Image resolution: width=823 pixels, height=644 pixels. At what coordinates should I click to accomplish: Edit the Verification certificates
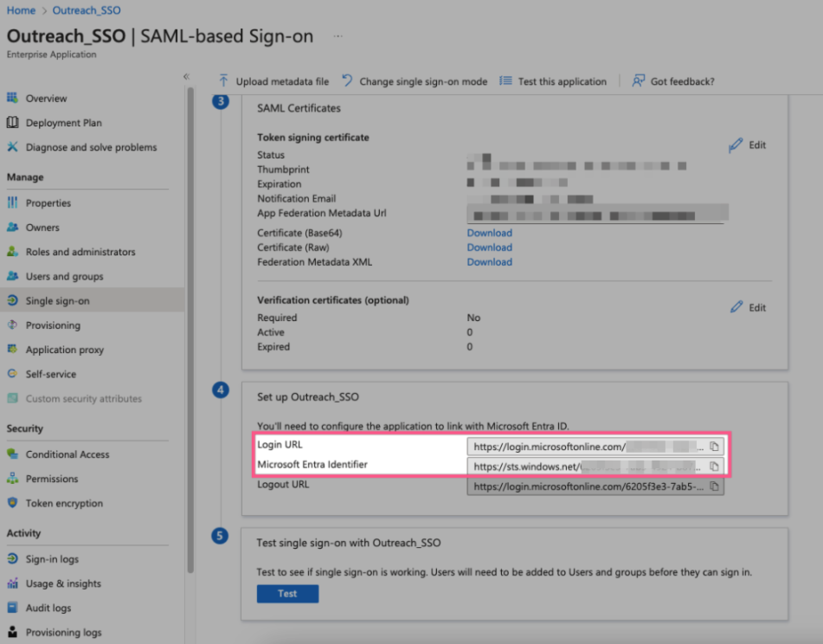[748, 307]
